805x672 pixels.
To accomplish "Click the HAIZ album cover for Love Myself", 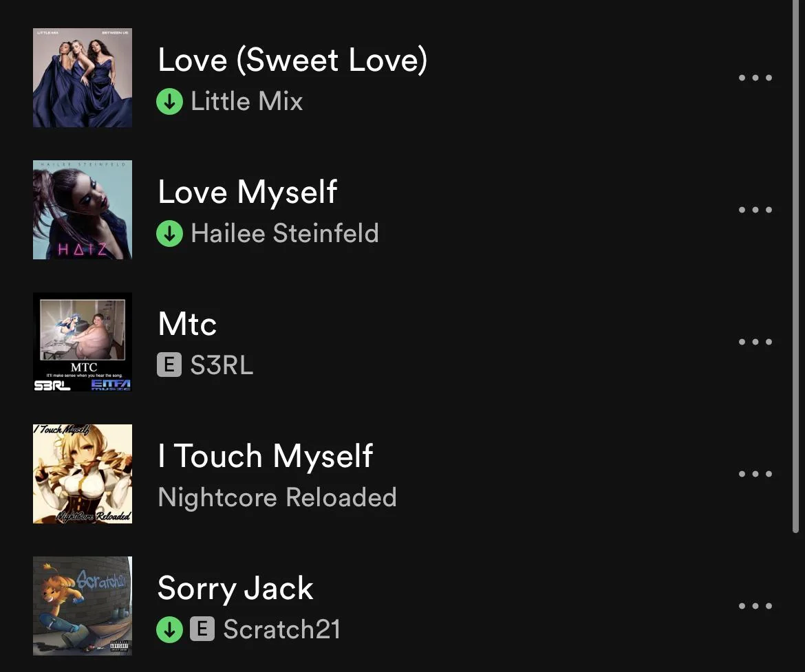I will click(x=82, y=209).
